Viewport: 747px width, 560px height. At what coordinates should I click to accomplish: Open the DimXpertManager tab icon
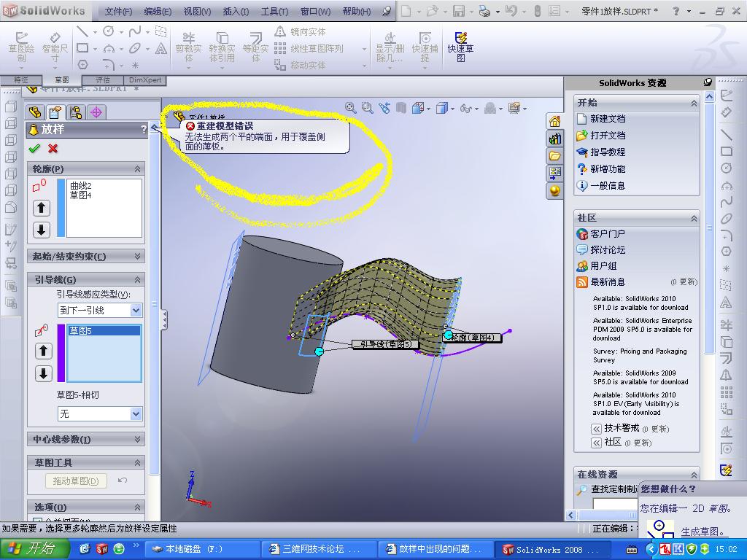(96, 112)
